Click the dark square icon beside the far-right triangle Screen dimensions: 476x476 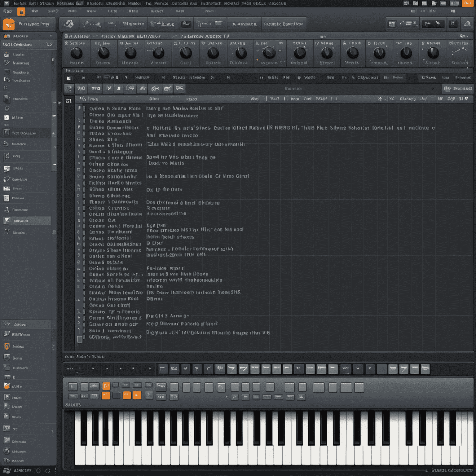coord(453,24)
